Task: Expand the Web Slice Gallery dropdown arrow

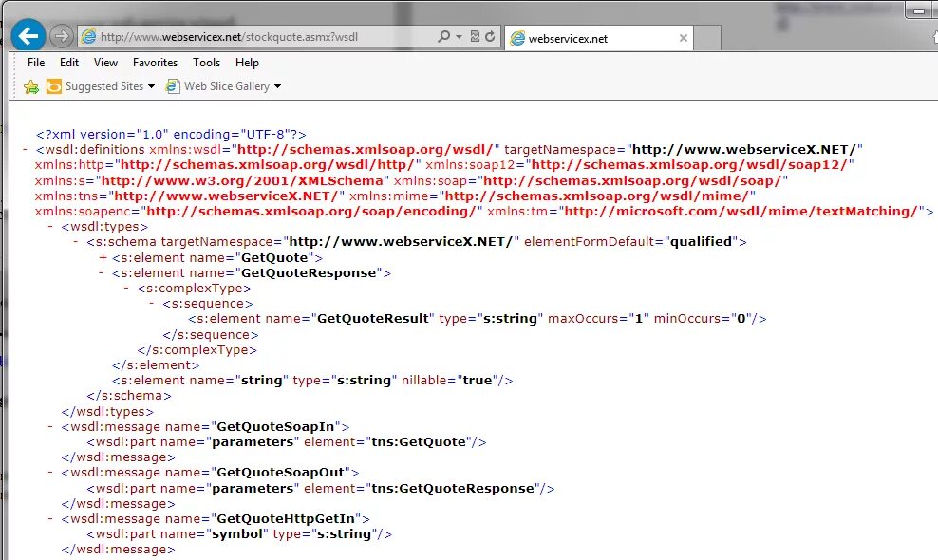Action: tap(277, 86)
